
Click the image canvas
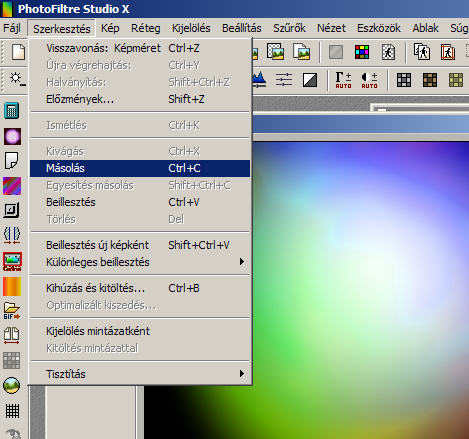click(361, 290)
